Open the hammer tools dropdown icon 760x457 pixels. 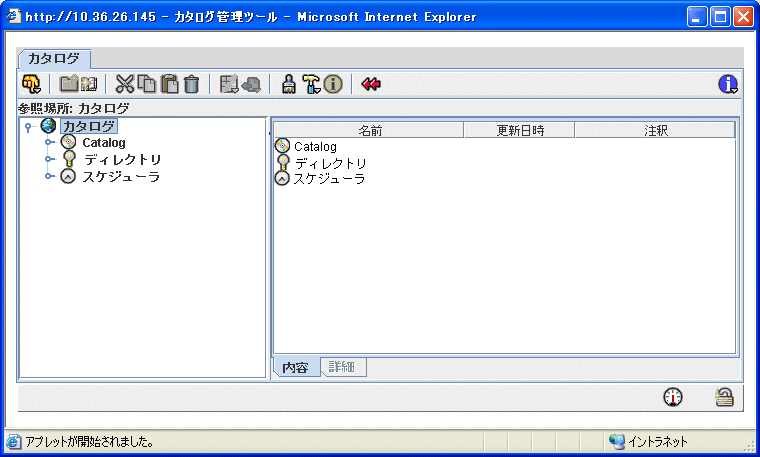click(311, 84)
